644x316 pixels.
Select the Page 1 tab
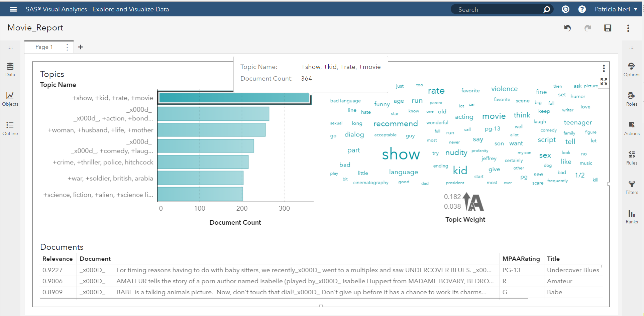click(44, 47)
